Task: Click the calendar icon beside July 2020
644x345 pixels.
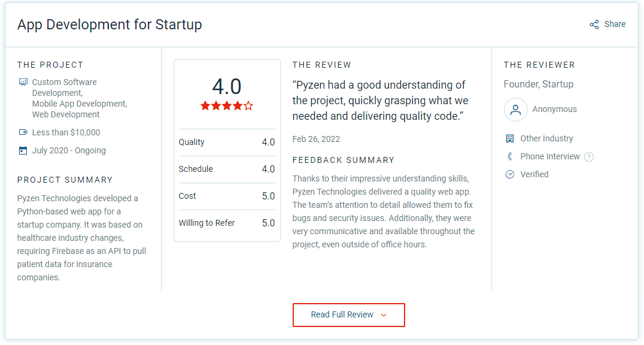Action: tap(23, 150)
